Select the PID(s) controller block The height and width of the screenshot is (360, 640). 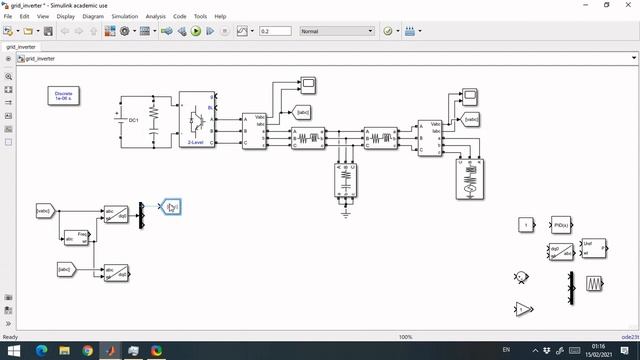[561, 225]
